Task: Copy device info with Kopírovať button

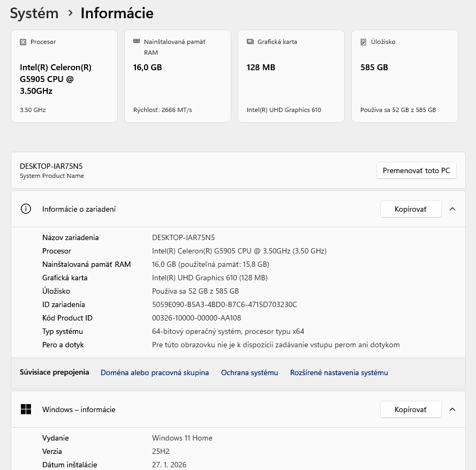Action: [x=411, y=209]
